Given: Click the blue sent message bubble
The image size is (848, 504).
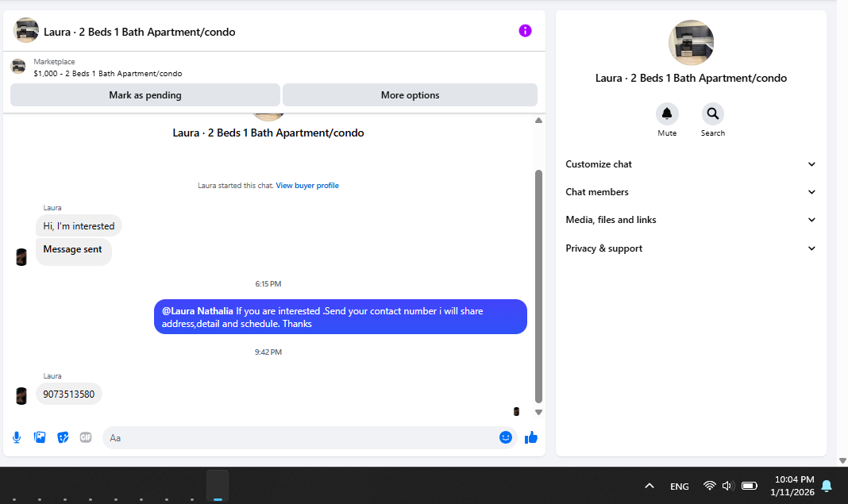Looking at the screenshot, I should (340, 317).
